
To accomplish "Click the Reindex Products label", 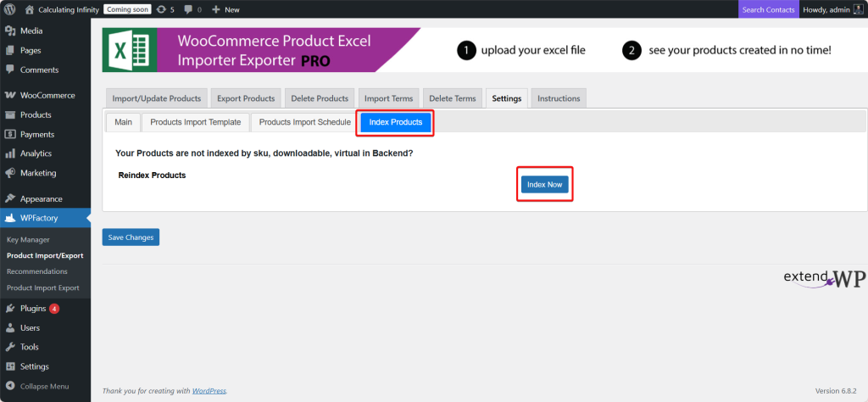I will pos(153,175).
